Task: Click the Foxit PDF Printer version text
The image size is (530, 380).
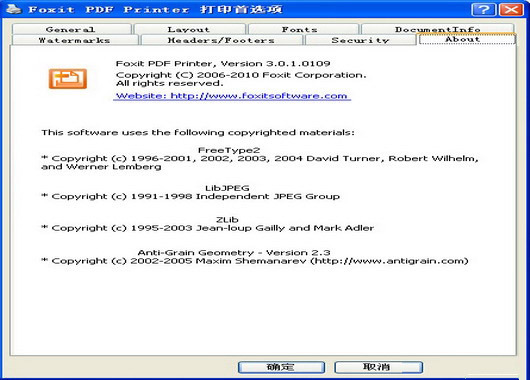Action: pos(223,64)
